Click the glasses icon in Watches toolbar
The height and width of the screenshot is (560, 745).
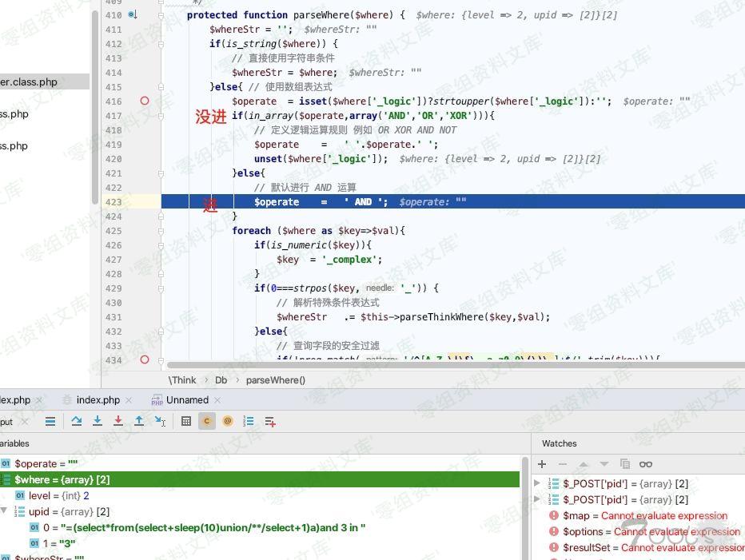pos(646,464)
